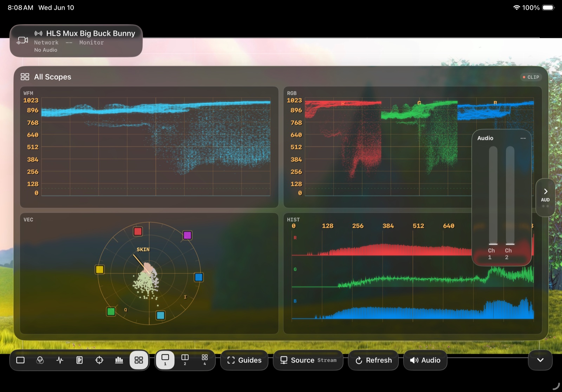Screen dimensions: 562x392
Task: Click the All Scopes panel title
Action: 53,77
